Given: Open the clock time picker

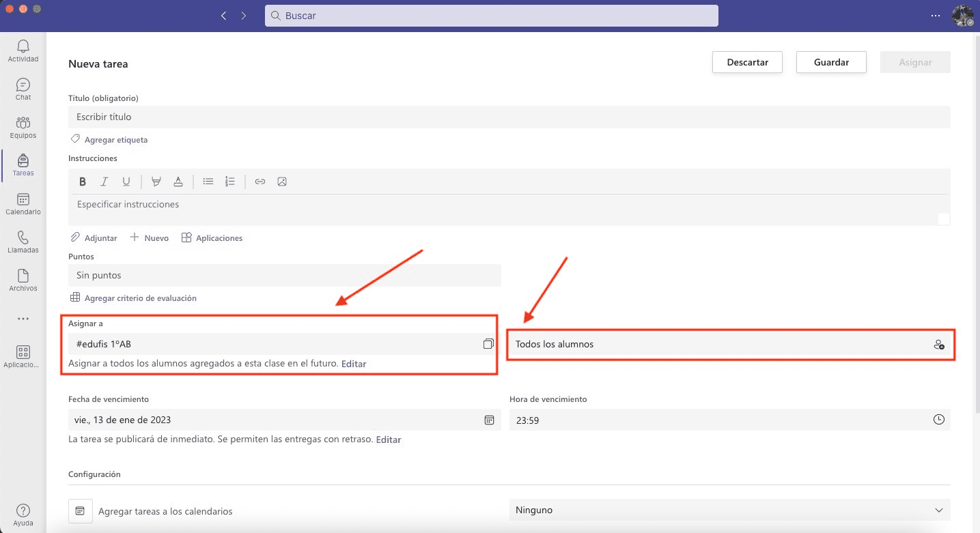Looking at the screenshot, I should (939, 420).
